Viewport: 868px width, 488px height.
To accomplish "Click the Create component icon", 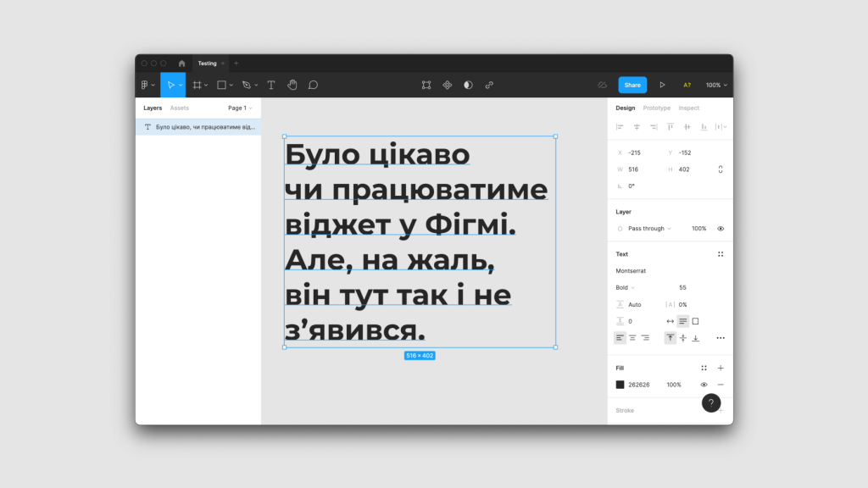I will [x=448, y=85].
